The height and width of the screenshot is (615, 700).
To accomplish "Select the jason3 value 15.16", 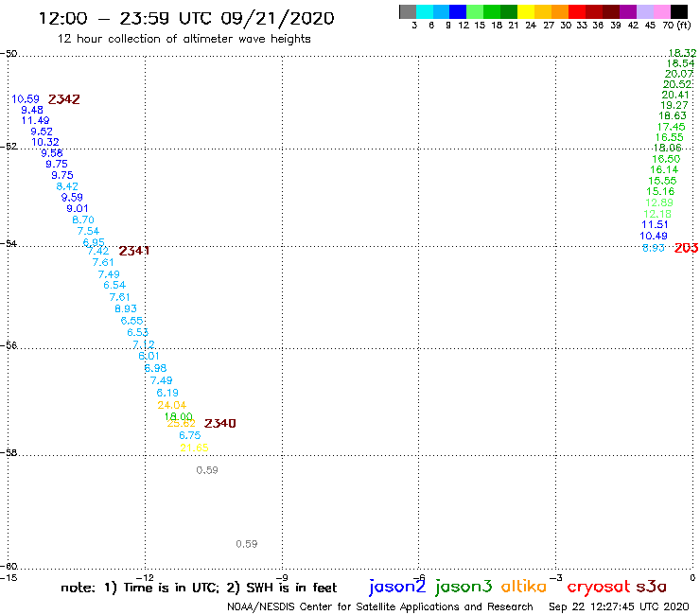I will coord(660,191).
